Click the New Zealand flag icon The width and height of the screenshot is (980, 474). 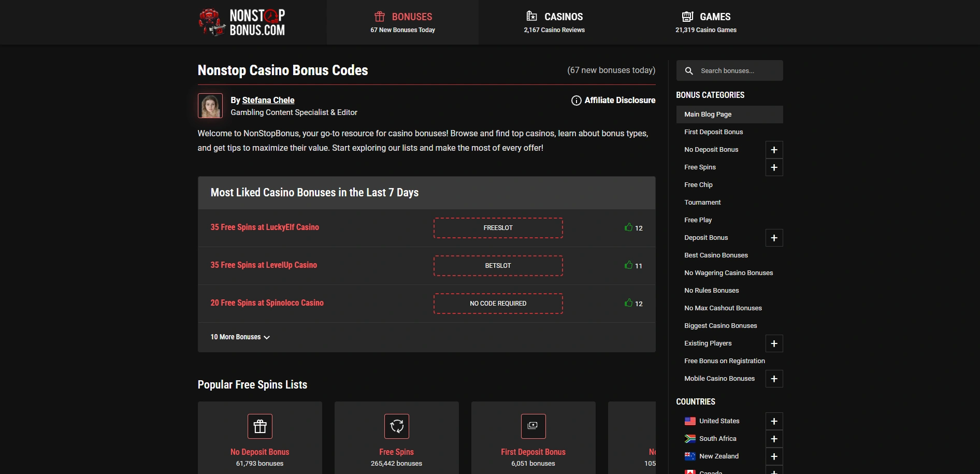(x=690, y=456)
